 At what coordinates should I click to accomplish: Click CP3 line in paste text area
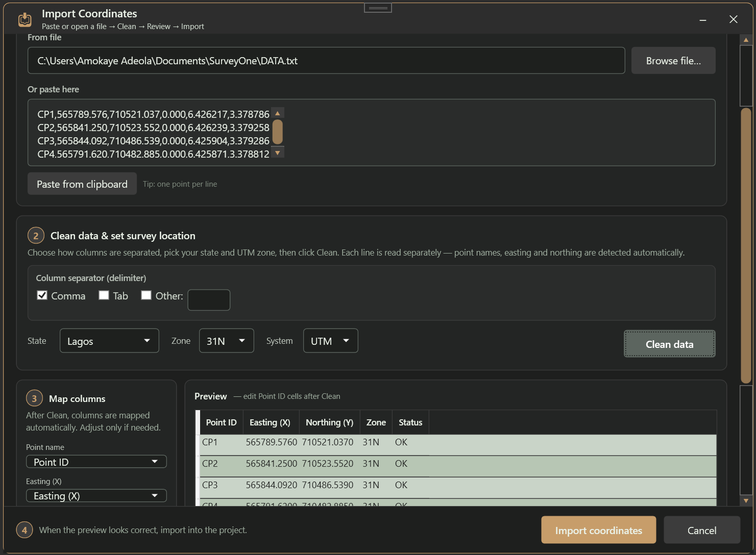click(x=153, y=141)
